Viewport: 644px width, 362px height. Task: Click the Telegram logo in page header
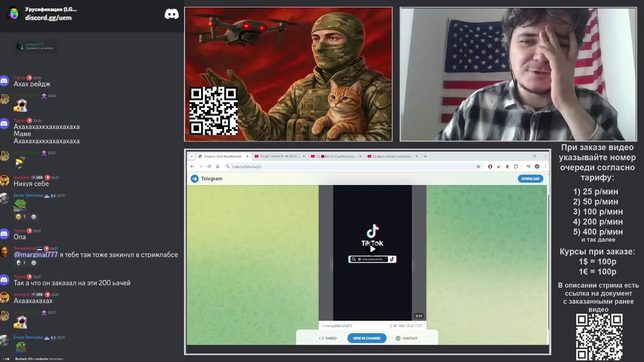[x=195, y=178]
